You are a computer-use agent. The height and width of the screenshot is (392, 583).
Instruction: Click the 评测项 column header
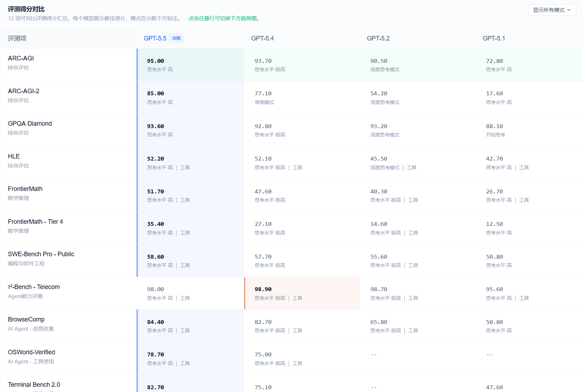click(x=17, y=38)
